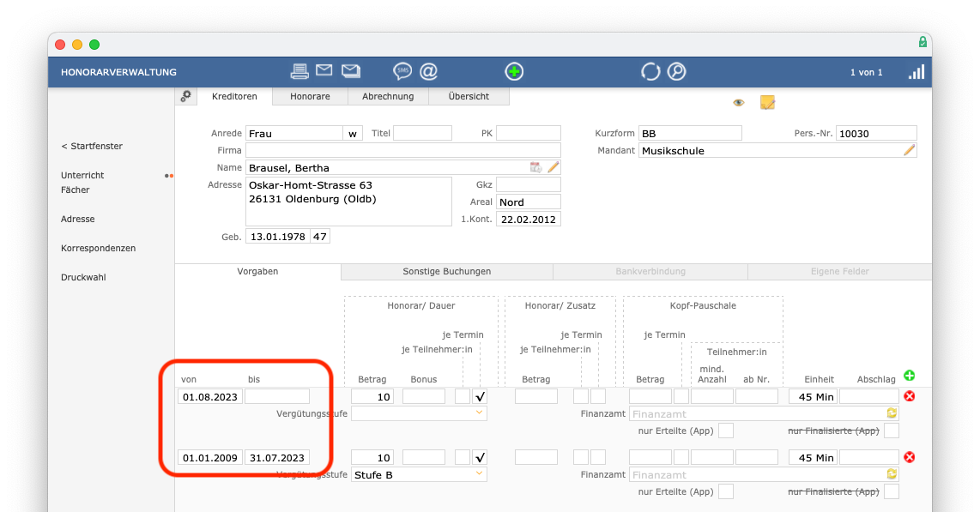Open the SMS speech bubble icon
Image resolution: width=980 pixels, height=512 pixels.
point(402,71)
